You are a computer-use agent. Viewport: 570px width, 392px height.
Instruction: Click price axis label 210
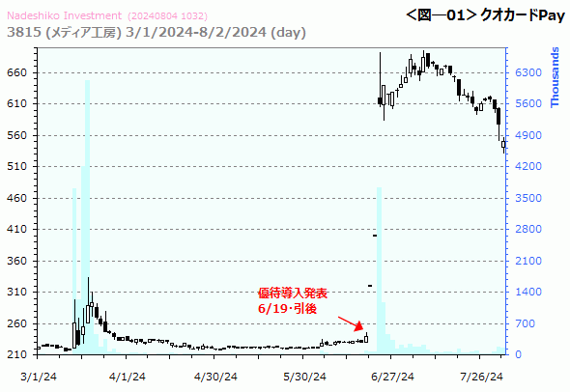pos(16,354)
